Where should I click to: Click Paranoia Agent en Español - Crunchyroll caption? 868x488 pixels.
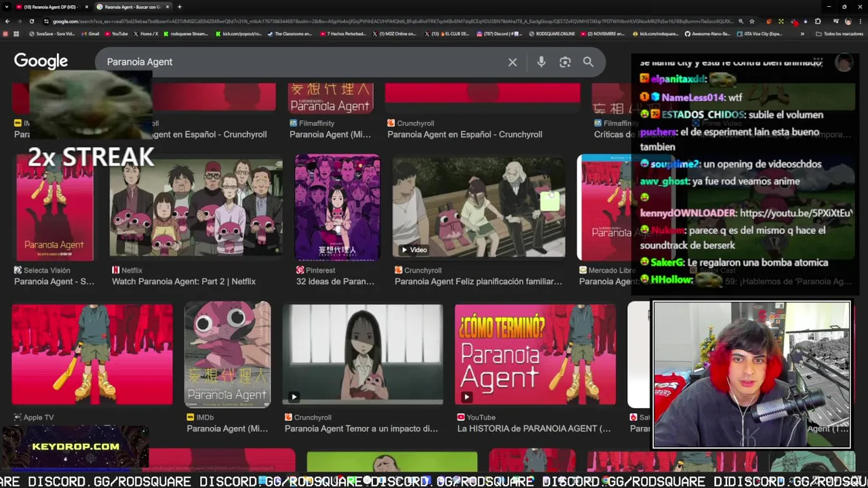click(x=465, y=134)
